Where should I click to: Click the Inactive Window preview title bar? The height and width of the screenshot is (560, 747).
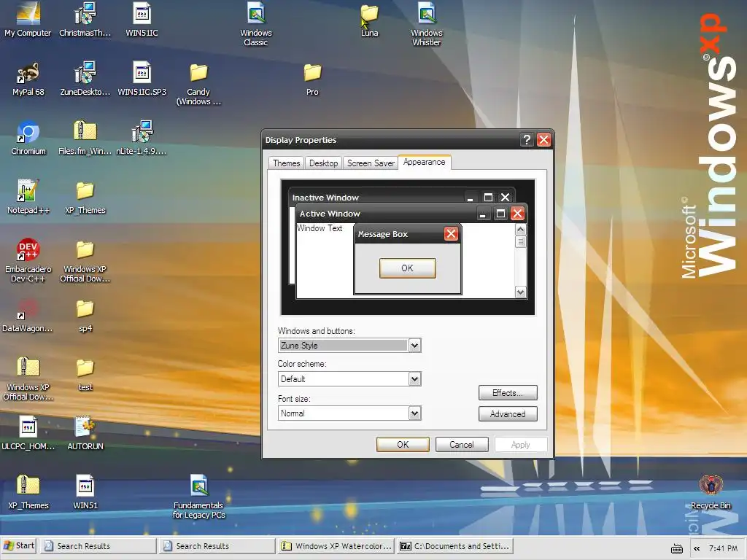tap(376, 197)
